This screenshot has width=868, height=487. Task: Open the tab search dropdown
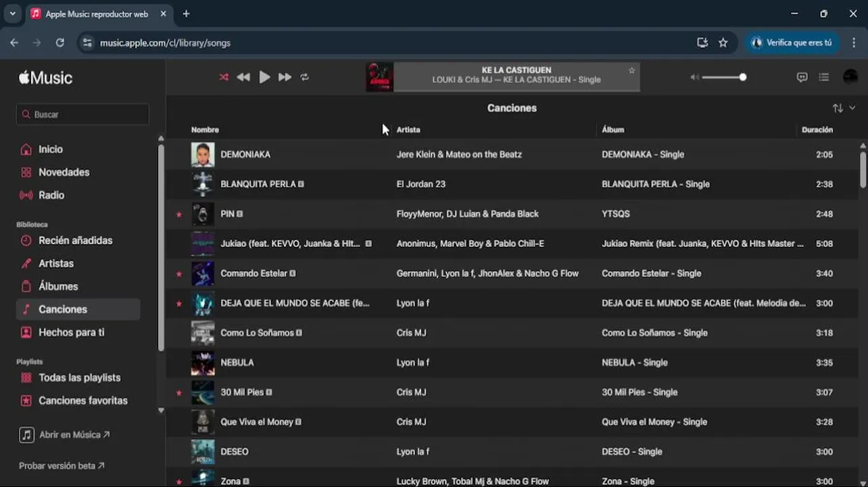12,14
